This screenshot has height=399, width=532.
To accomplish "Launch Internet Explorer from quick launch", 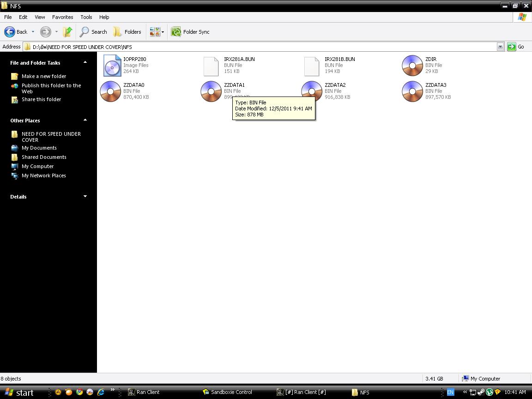I will [101, 392].
